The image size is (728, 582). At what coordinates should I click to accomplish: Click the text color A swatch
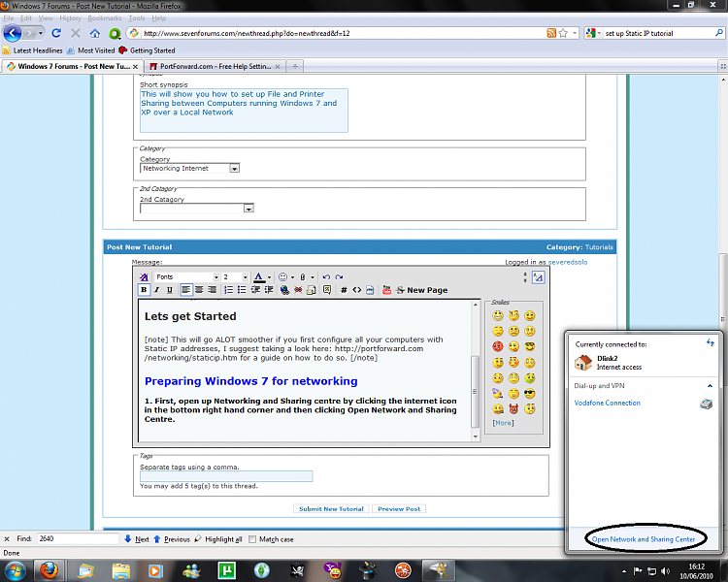click(259, 277)
